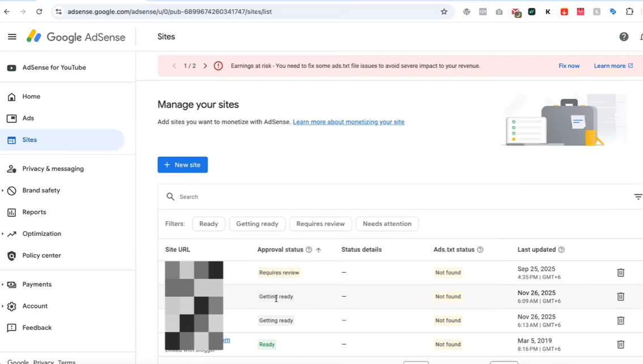
Task: Click the Terms footer link
Action: tap(67, 362)
